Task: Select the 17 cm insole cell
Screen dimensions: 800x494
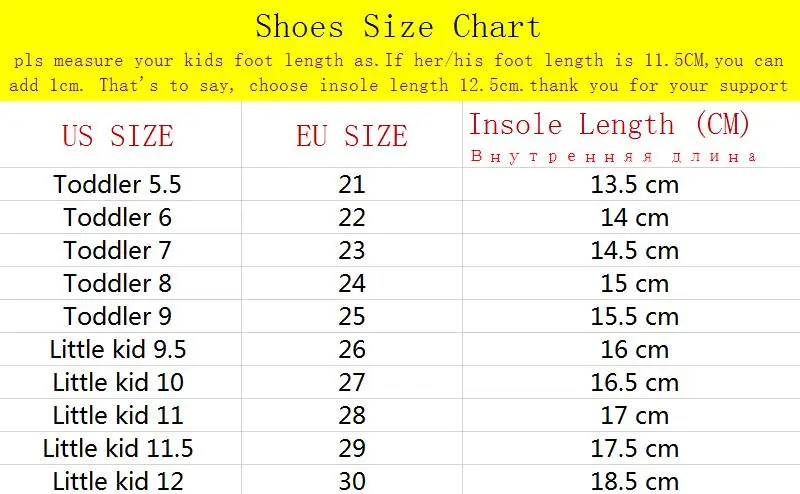Action: point(635,415)
